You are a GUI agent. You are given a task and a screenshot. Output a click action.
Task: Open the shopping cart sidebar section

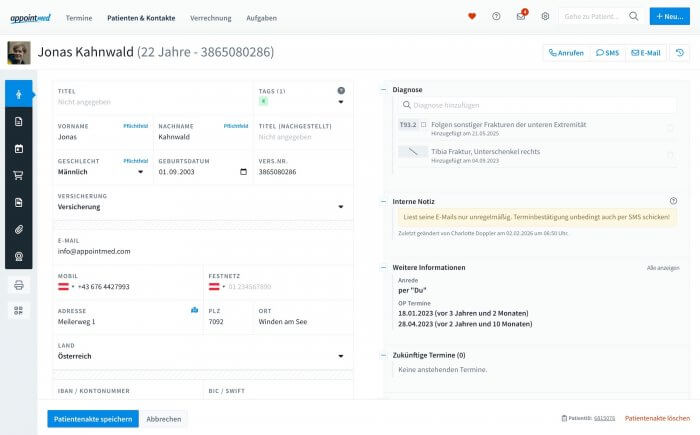click(18, 176)
